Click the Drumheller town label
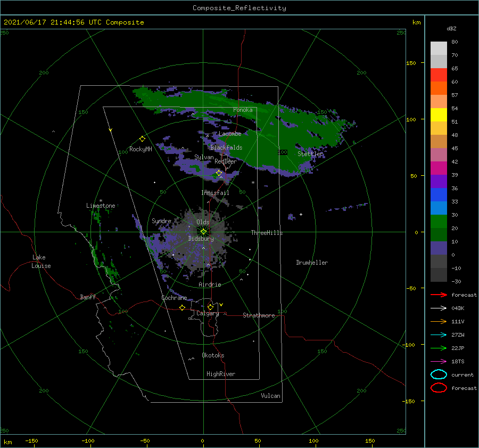The width and height of the screenshot is (479, 448). tap(312, 263)
